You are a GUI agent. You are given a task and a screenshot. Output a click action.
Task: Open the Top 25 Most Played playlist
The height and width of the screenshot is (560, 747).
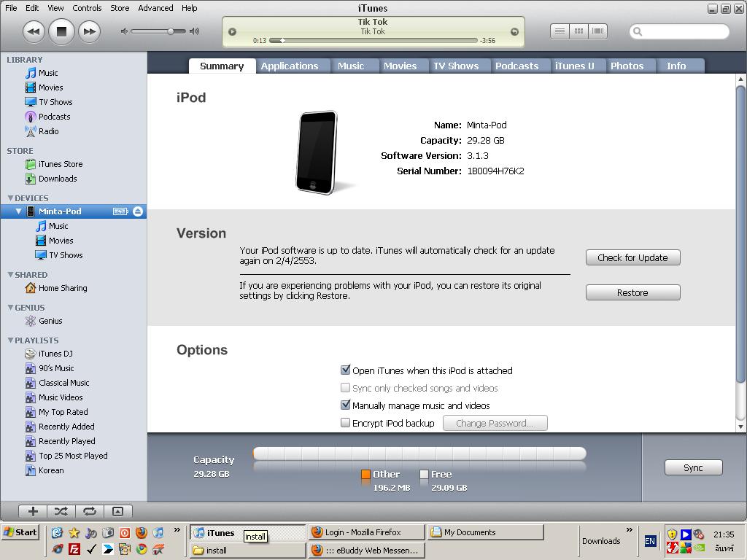click(x=72, y=456)
